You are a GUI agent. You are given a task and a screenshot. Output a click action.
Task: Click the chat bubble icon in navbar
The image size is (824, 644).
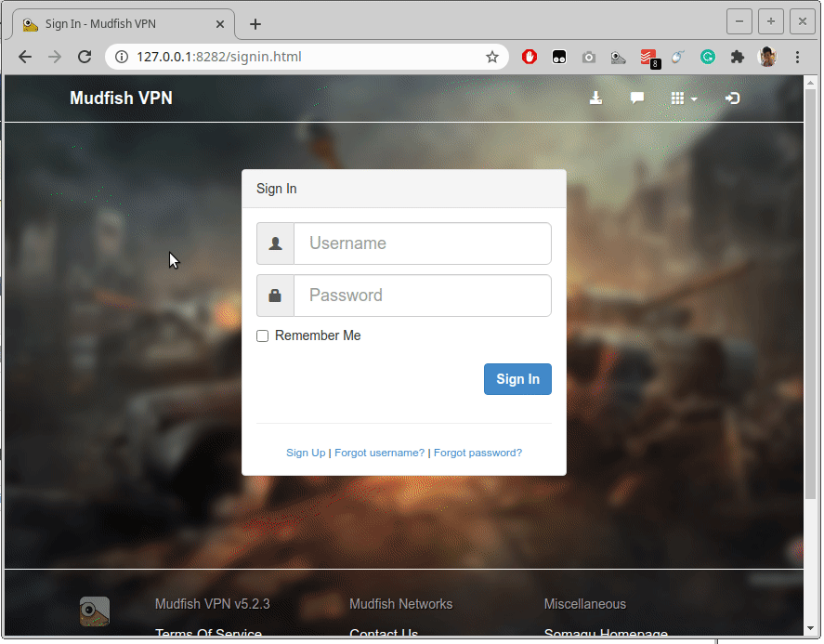637,99
